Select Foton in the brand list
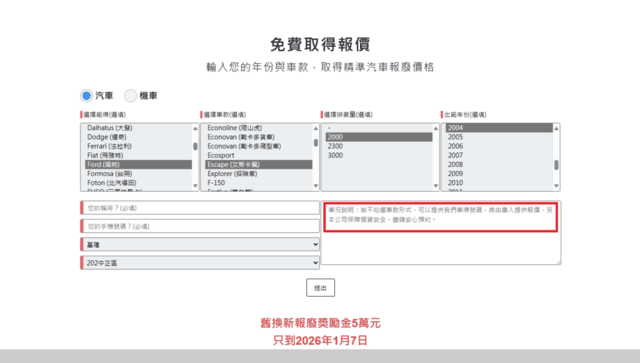This screenshot has width=640, height=363. click(138, 183)
